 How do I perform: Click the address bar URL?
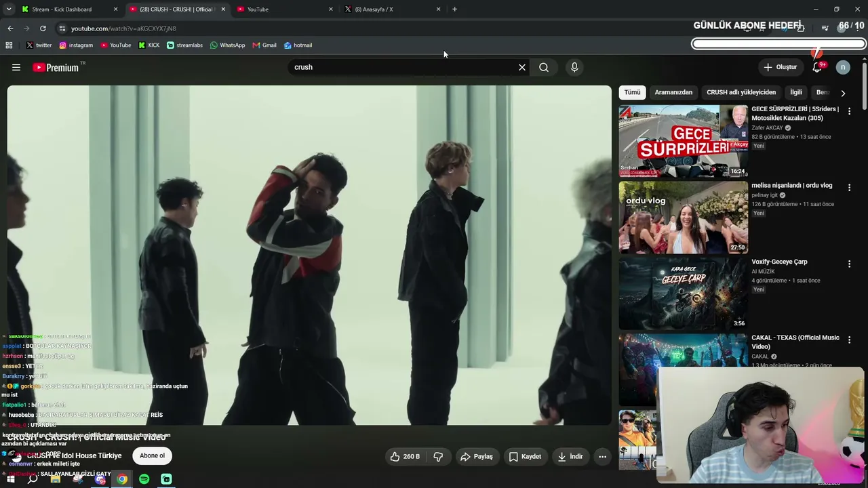pyautogui.click(x=123, y=28)
